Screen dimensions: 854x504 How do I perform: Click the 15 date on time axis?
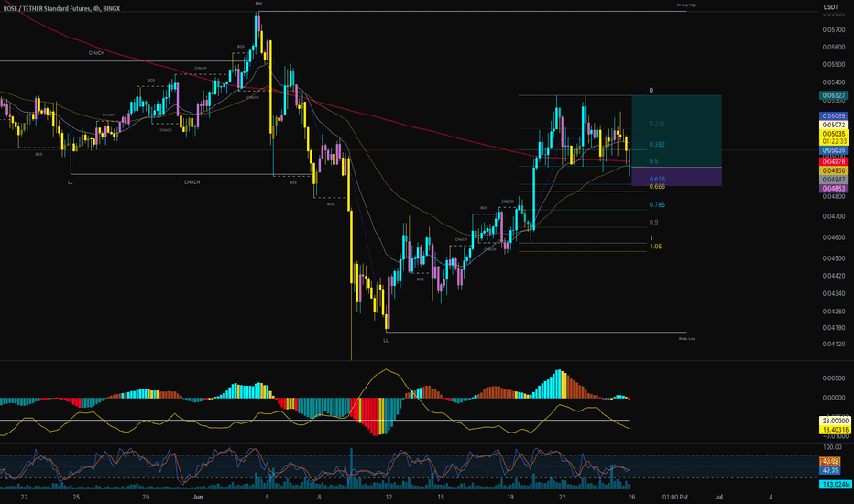pyautogui.click(x=441, y=497)
